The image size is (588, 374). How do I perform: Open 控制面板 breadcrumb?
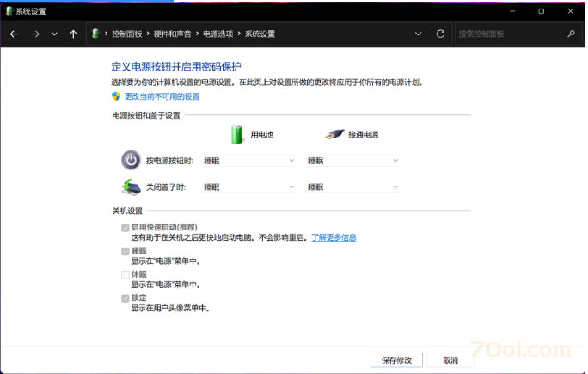click(x=126, y=34)
